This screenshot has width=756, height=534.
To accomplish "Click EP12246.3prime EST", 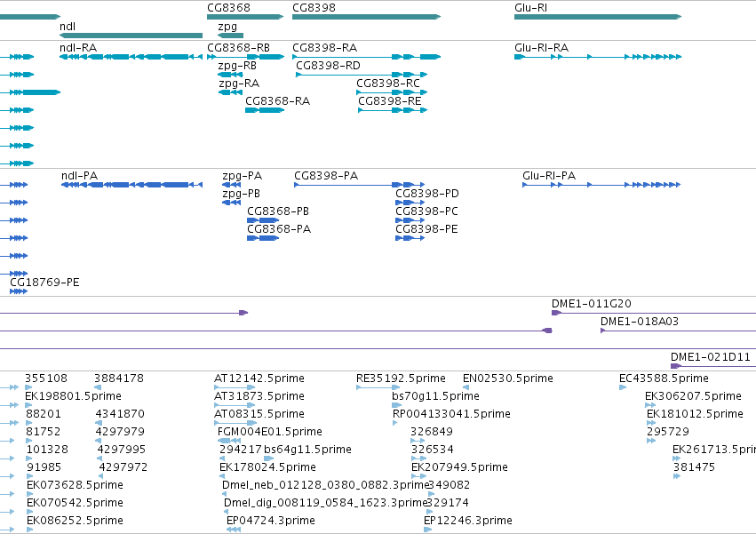I will (427, 530).
